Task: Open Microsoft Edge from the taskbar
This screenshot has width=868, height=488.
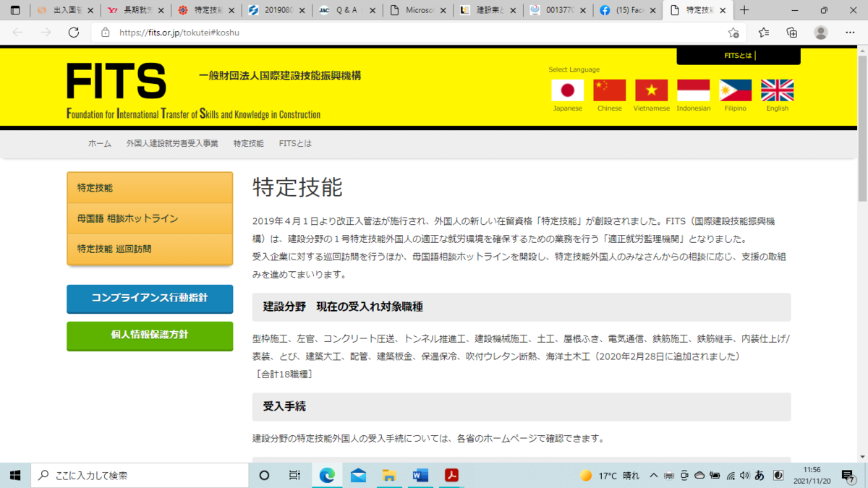Action: pos(327,475)
